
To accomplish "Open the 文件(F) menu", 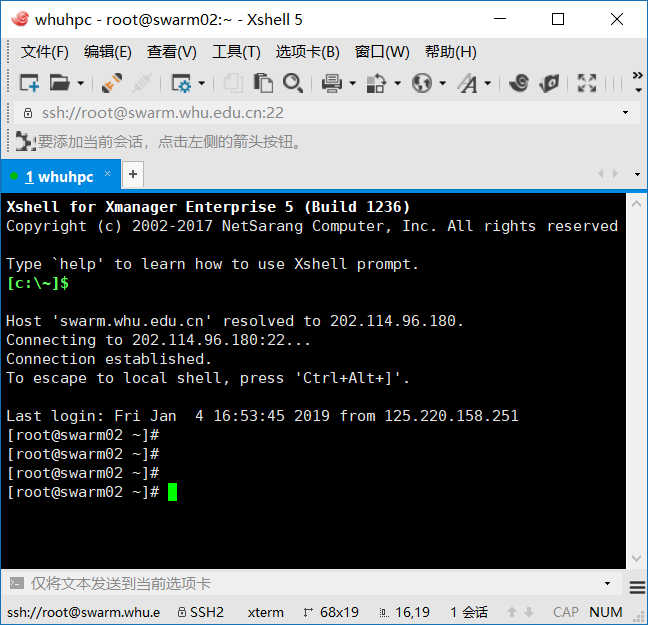I will [44, 52].
